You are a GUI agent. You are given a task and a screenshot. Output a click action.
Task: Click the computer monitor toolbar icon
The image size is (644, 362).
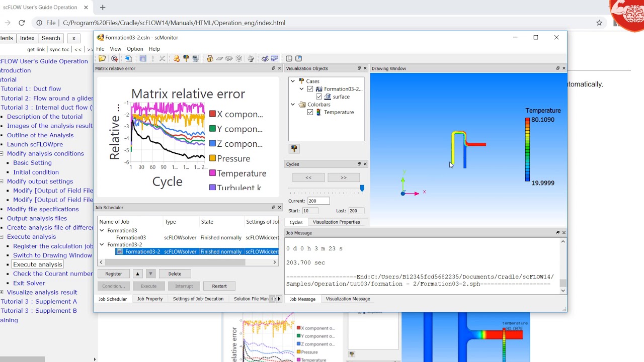(x=196, y=59)
